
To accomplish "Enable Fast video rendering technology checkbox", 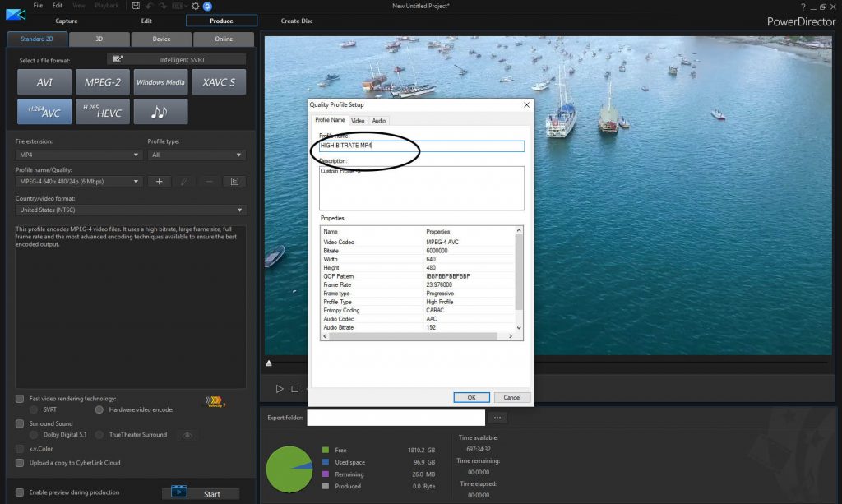I will click(20, 399).
